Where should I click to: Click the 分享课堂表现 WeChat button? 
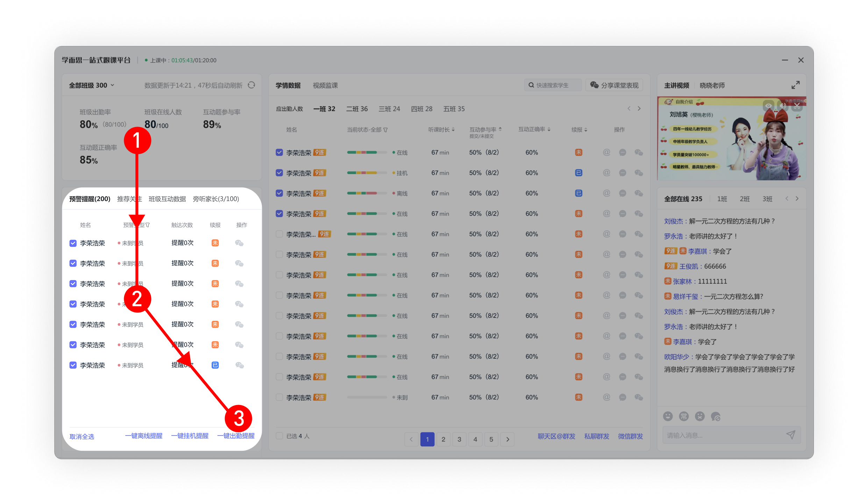tap(614, 85)
